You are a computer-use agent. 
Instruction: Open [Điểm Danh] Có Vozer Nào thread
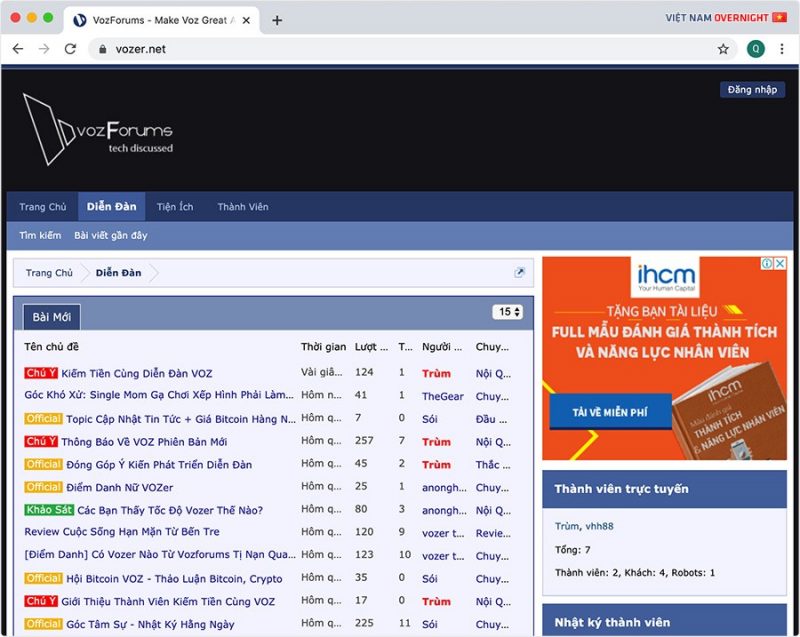point(160,554)
